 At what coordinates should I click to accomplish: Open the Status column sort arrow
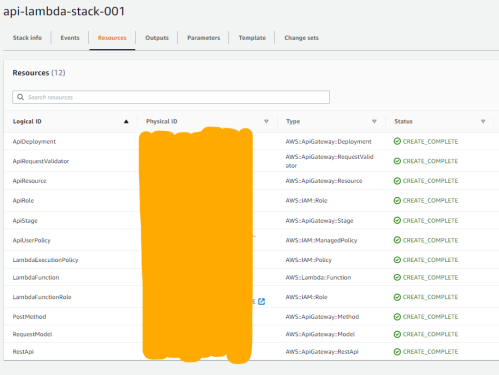pyautogui.click(x=483, y=122)
